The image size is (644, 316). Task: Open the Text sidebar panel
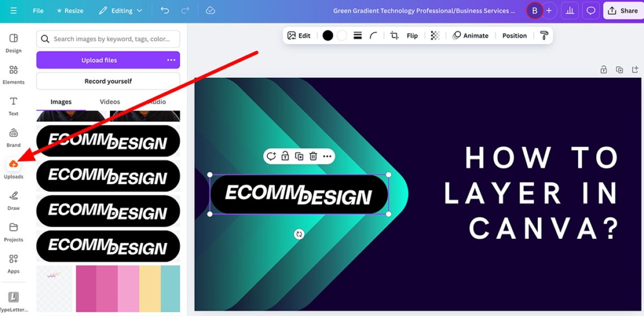click(14, 106)
